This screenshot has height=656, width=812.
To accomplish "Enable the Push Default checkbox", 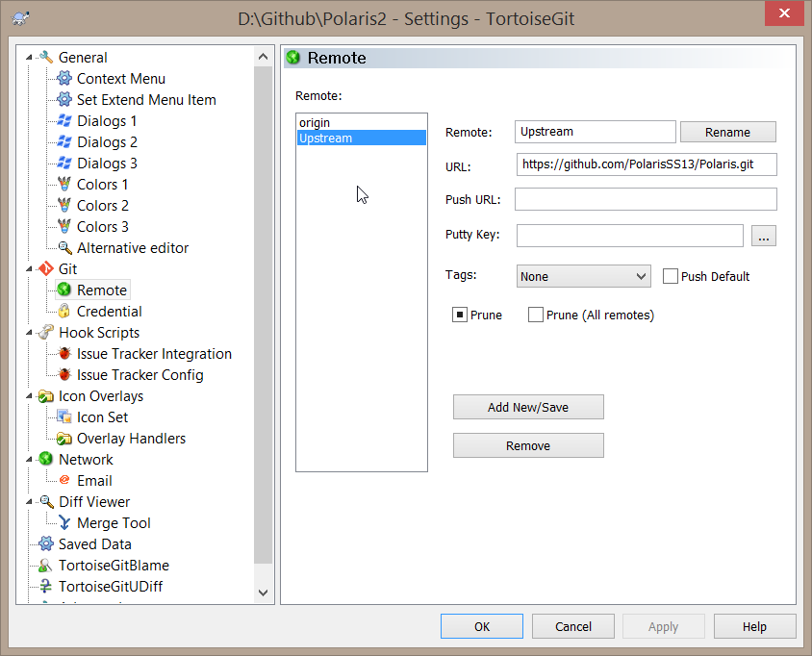I will [x=671, y=276].
